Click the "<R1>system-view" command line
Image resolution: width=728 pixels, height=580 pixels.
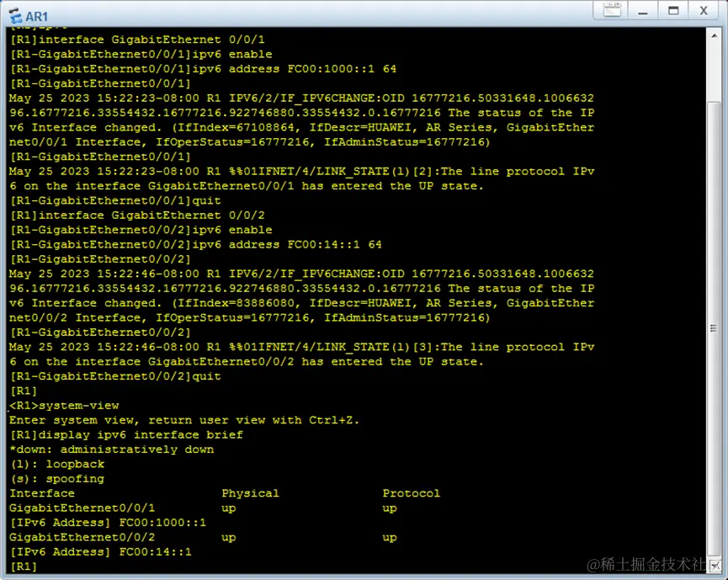(x=64, y=406)
